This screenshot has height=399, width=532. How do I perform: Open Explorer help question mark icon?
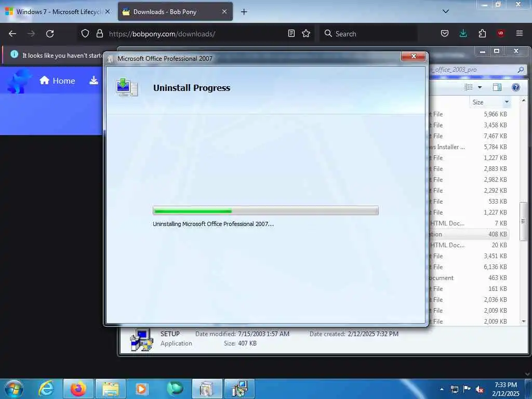coord(516,87)
